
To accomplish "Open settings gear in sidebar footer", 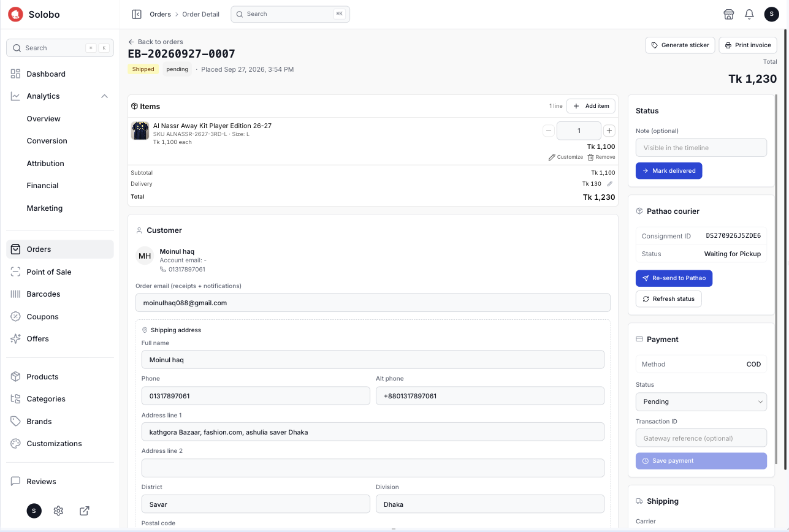I will [x=58, y=511].
